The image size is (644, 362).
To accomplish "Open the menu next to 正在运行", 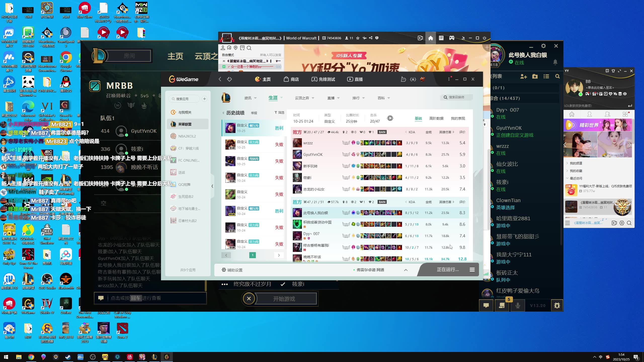I will (472, 269).
